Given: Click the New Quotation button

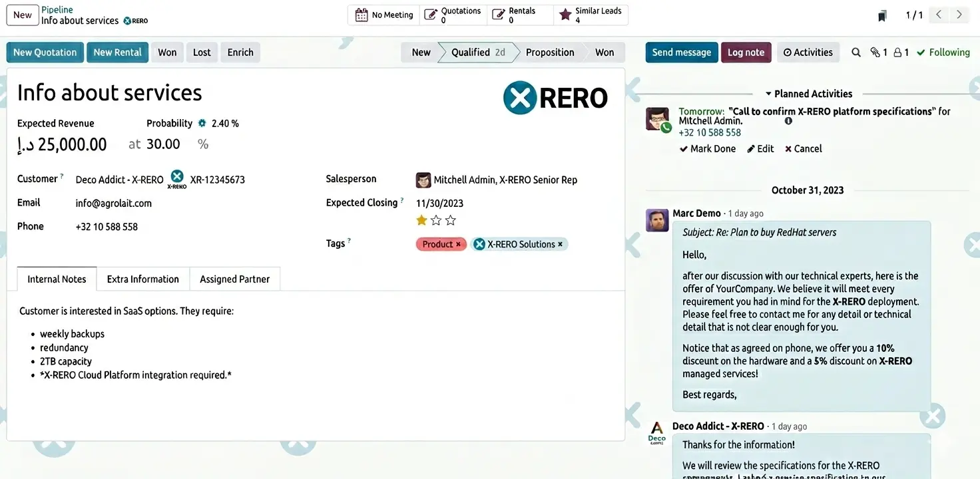Looking at the screenshot, I should pyautogui.click(x=45, y=53).
